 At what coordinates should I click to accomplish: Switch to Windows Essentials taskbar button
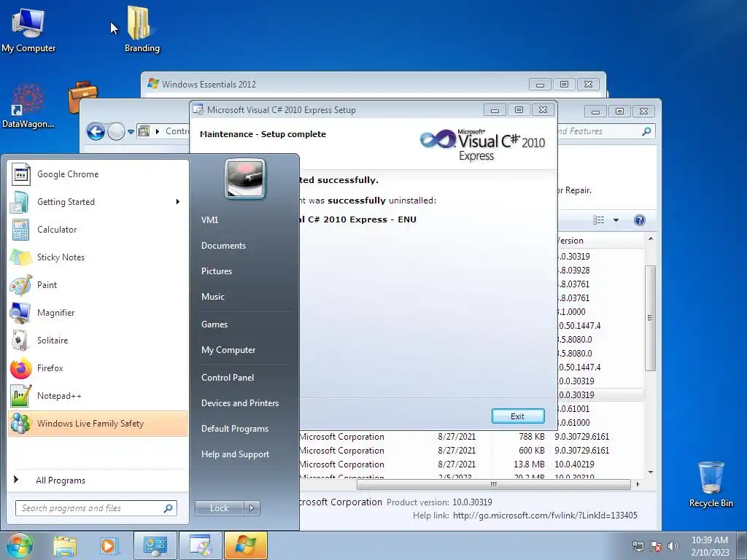coord(245,545)
